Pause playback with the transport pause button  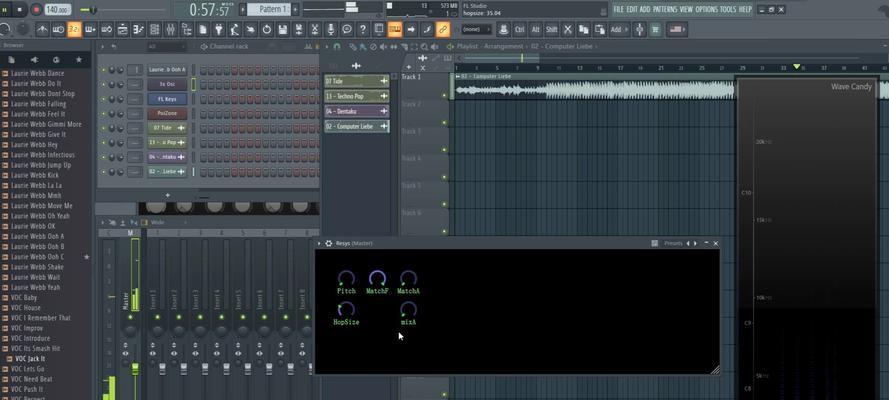[5, 10]
